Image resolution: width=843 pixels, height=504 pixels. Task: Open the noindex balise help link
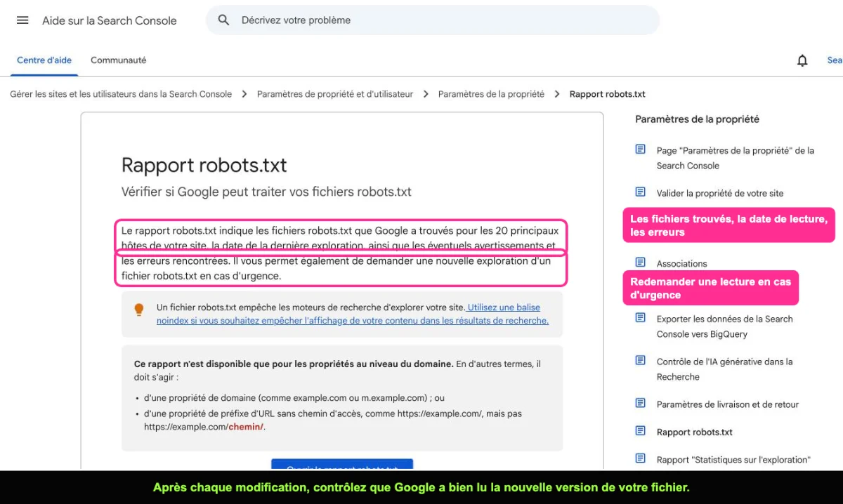pos(353,314)
